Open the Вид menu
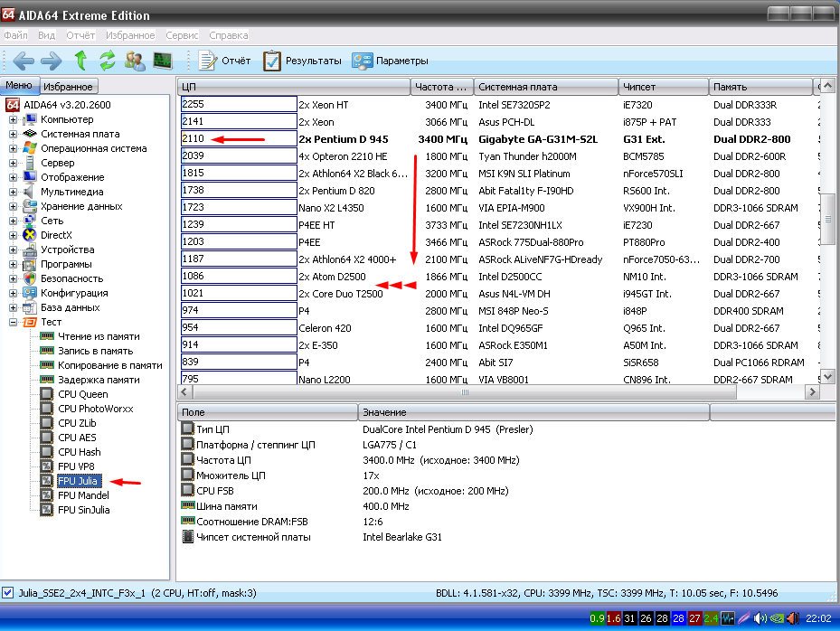 47,35
